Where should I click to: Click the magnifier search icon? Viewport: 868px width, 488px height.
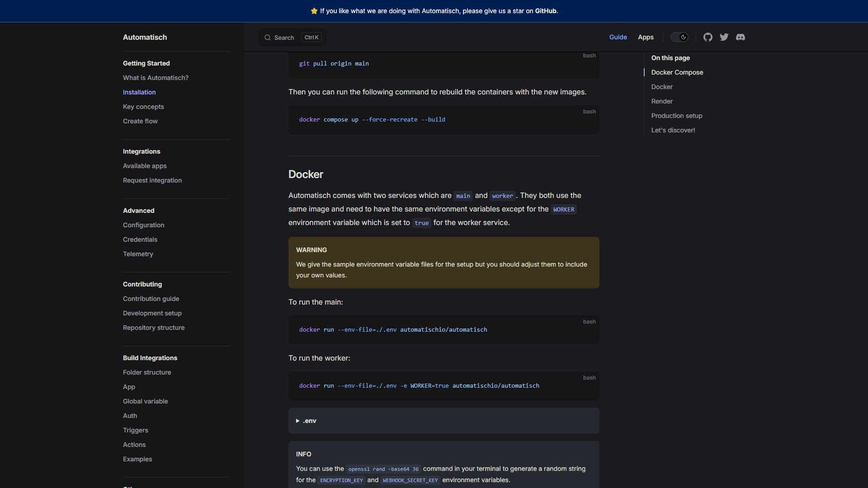[268, 38]
